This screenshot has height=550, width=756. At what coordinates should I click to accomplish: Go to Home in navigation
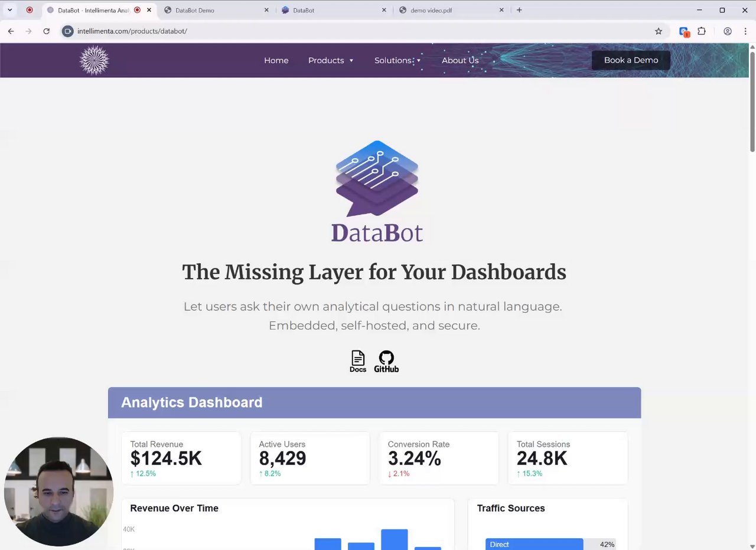pyautogui.click(x=276, y=60)
